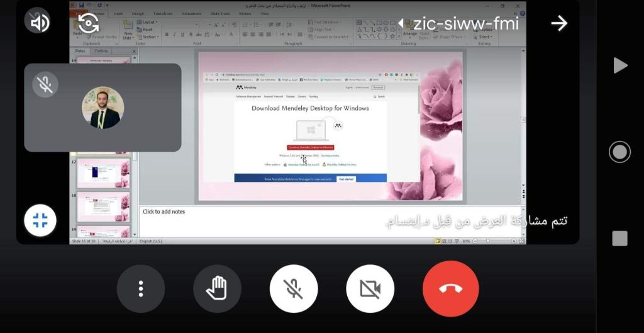Open the Section dropdown in the ribbon
This screenshot has height=333, width=644.
(150, 37)
